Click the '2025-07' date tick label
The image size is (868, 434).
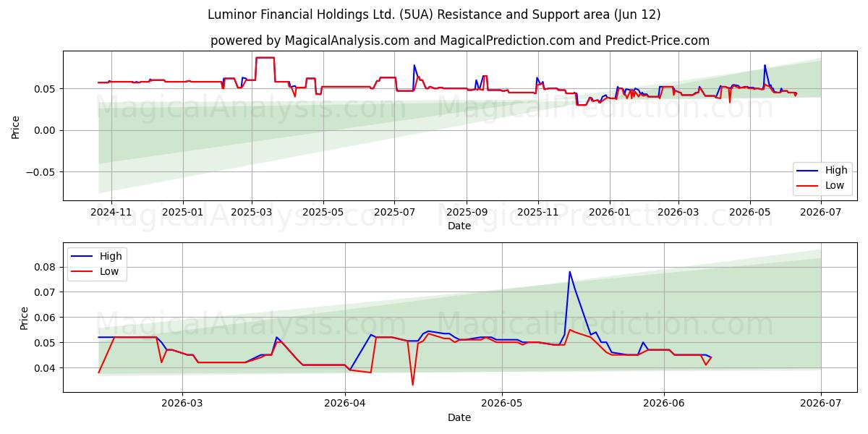[x=394, y=212]
